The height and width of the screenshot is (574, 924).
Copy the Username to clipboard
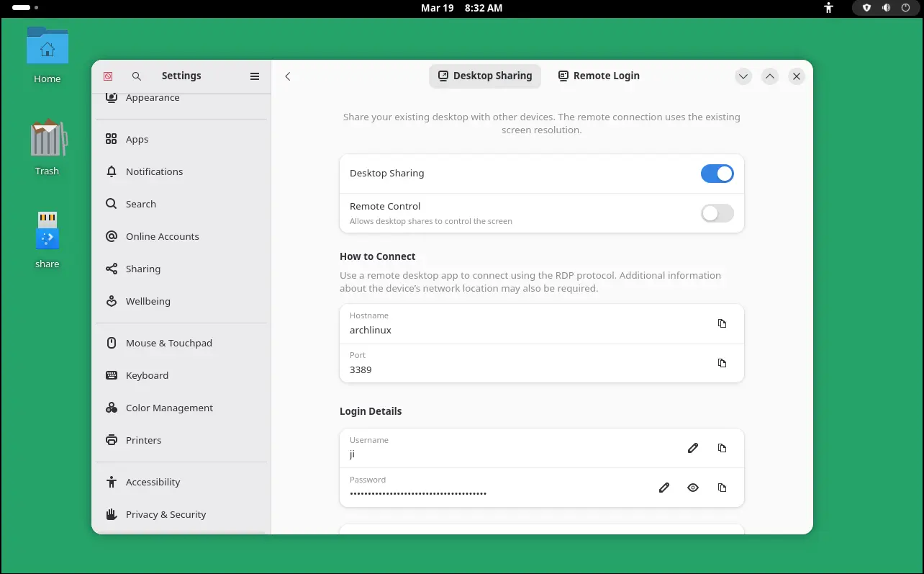click(722, 448)
